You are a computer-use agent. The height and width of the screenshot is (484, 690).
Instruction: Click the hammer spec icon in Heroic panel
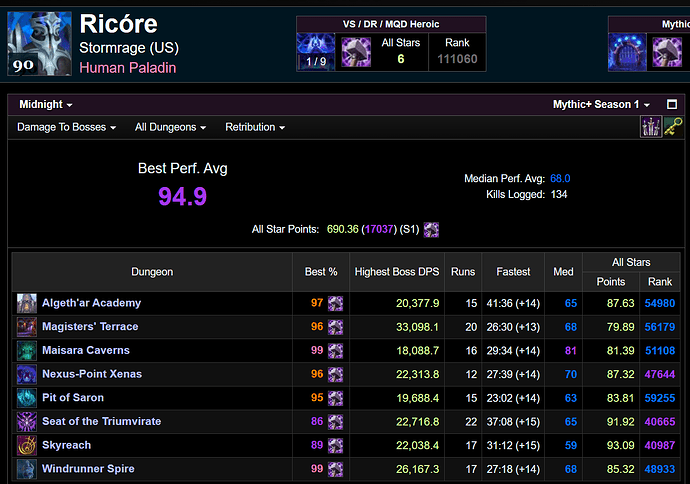(356, 52)
